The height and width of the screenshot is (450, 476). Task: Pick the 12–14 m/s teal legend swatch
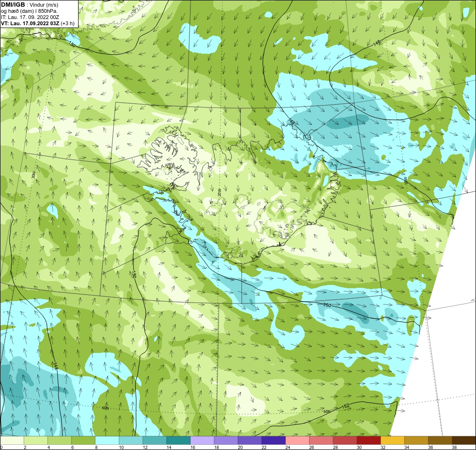(x=155, y=440)
